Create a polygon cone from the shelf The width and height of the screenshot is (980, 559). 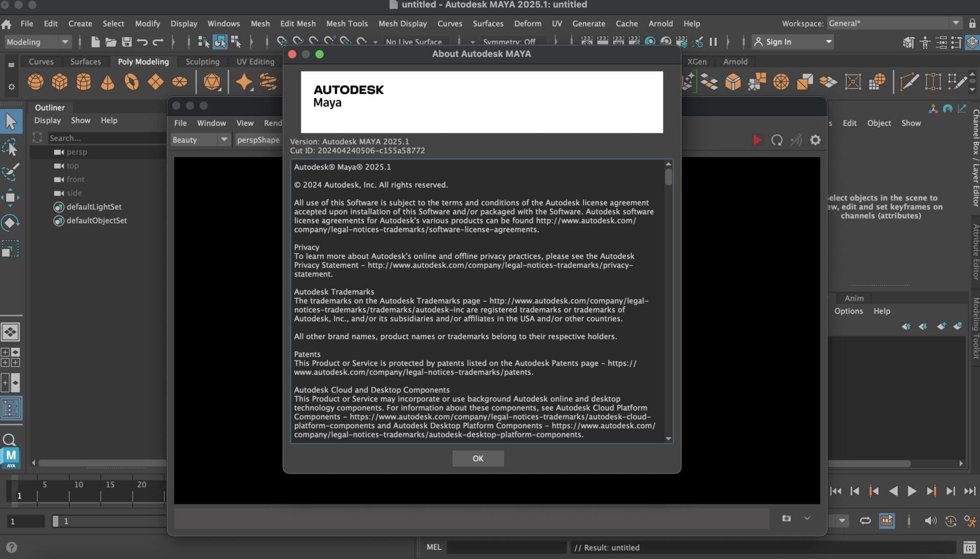pos(107,81)
